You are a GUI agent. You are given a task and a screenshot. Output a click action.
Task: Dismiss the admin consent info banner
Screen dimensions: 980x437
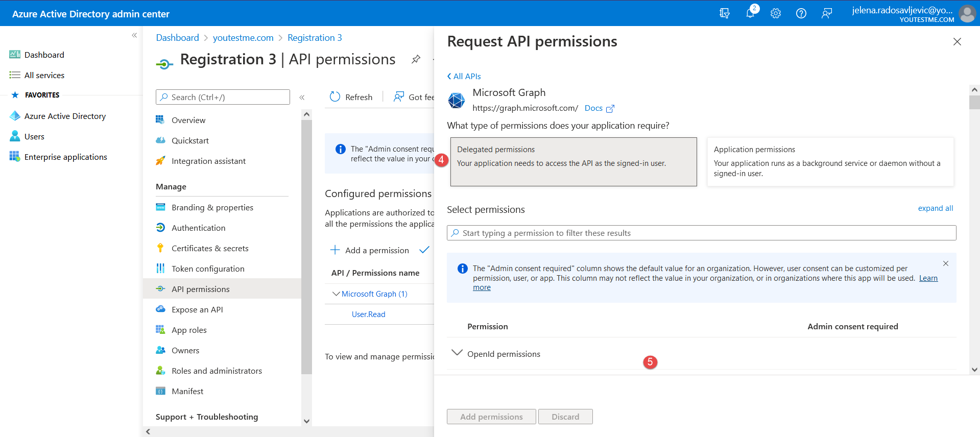[945, 263]
